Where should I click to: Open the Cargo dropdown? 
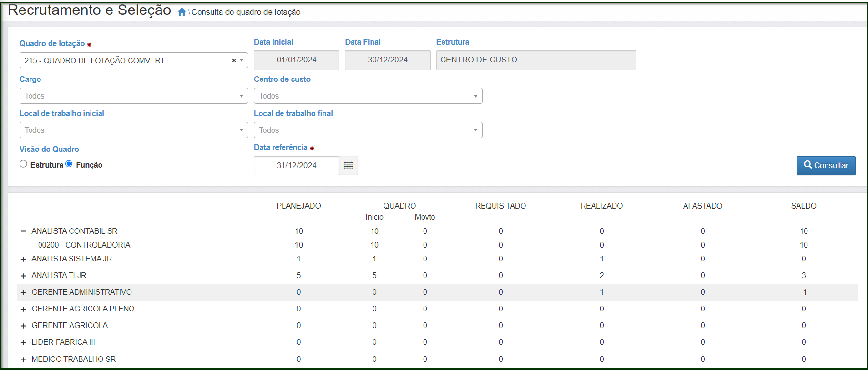pos(134,96)
